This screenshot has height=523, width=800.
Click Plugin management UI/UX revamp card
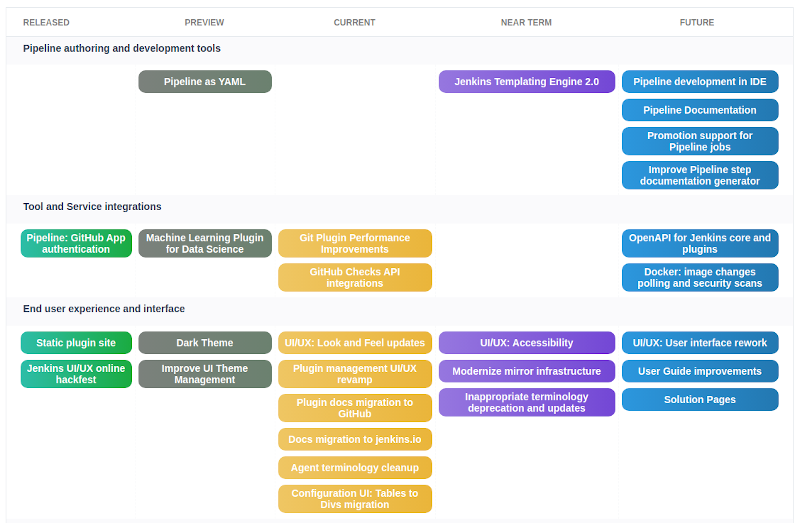(355, 374)
